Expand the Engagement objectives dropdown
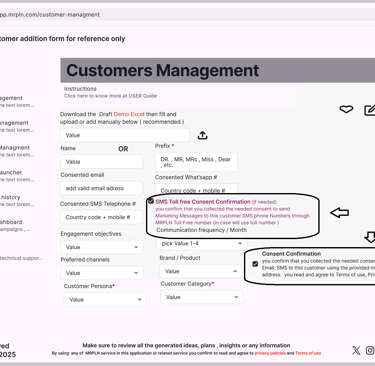 (x=102, y=247)
